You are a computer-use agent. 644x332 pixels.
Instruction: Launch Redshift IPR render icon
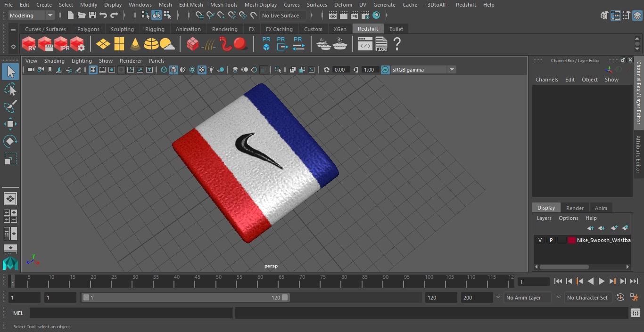pyautogui.click(x=61, y=44)
